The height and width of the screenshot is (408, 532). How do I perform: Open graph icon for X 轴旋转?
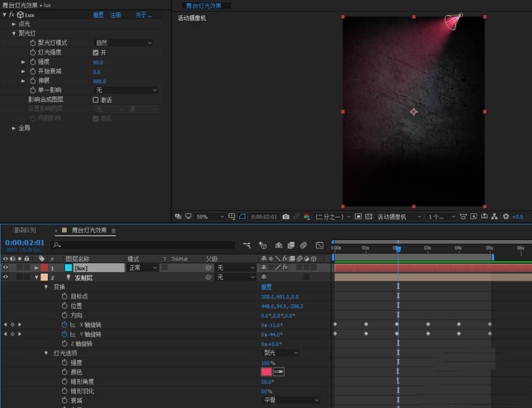[x=73, y=324]
